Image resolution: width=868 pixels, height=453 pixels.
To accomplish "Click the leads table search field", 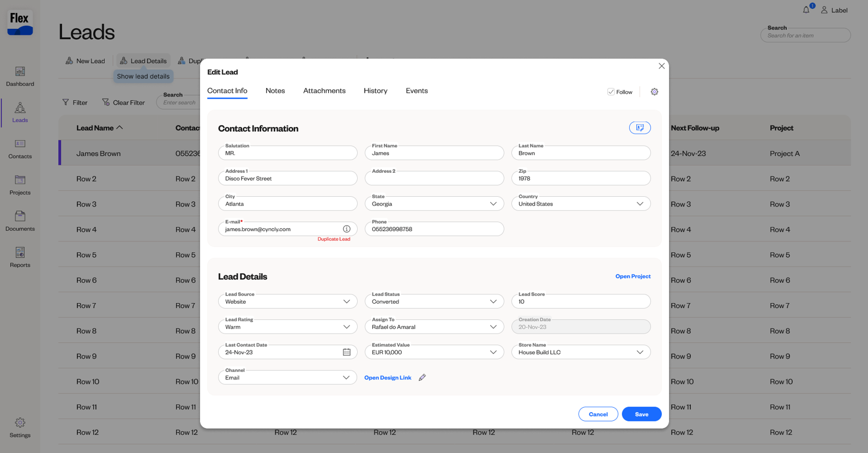I will coord(179,102).
